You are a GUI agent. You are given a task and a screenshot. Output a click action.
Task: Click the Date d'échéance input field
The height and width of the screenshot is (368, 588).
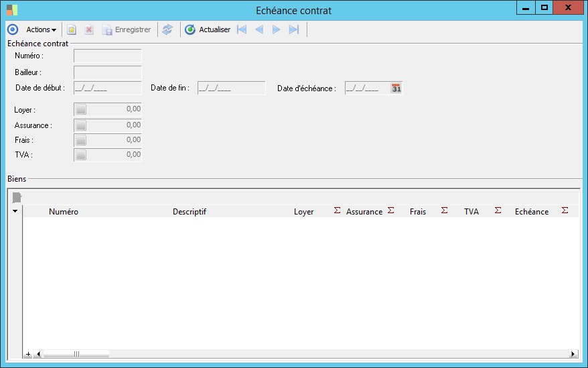pyautogui.click(x=366, y=88)
